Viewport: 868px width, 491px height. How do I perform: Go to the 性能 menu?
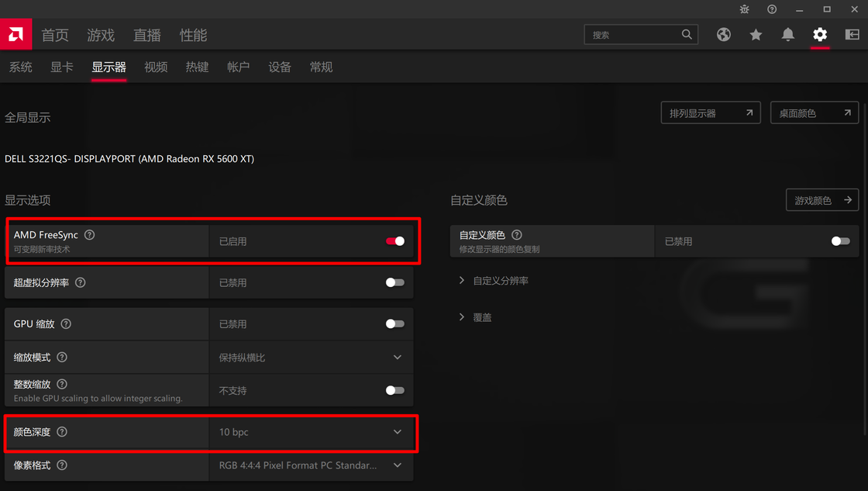click(193, 35)
